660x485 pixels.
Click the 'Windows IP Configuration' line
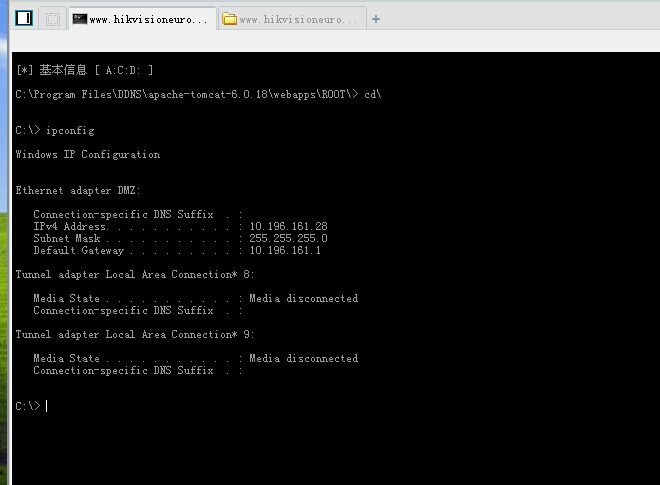(88, 155)
